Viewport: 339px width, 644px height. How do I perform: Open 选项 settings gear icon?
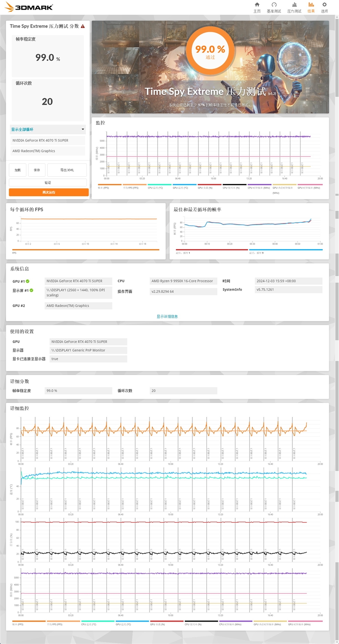(324, 6)
